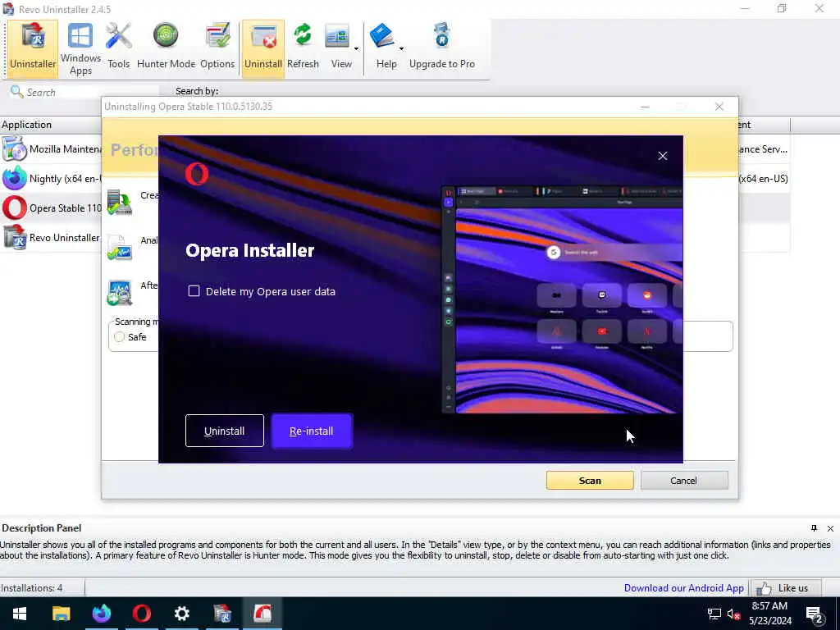Viewport: 840px width, 630px height.
Task: Focus the Search field in Revo
Action: pos(84,92)
